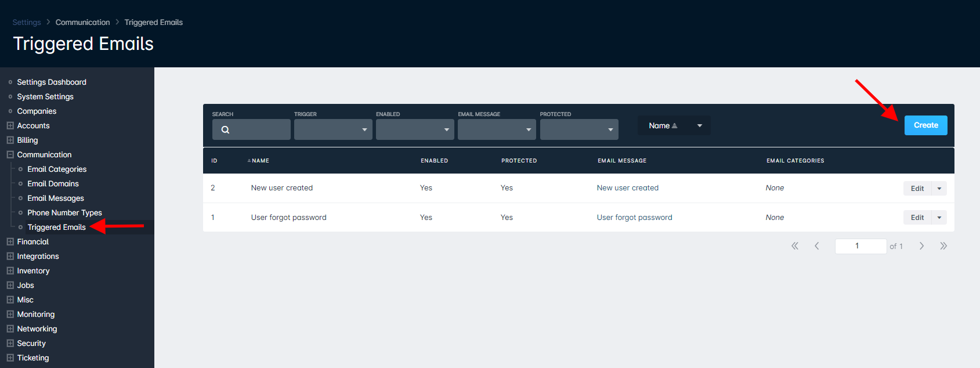Click 'None' category in User forgot password row

tap(775, 218)
